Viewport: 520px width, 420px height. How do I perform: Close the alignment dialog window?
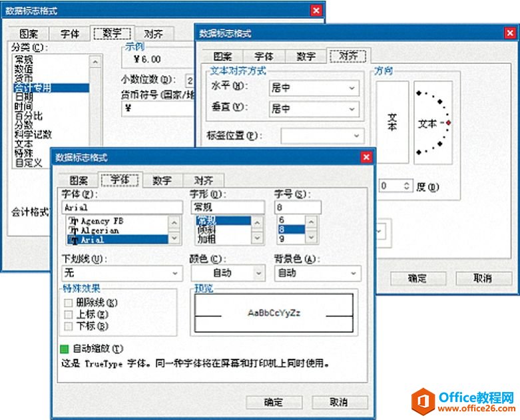[x=510, y=33]
